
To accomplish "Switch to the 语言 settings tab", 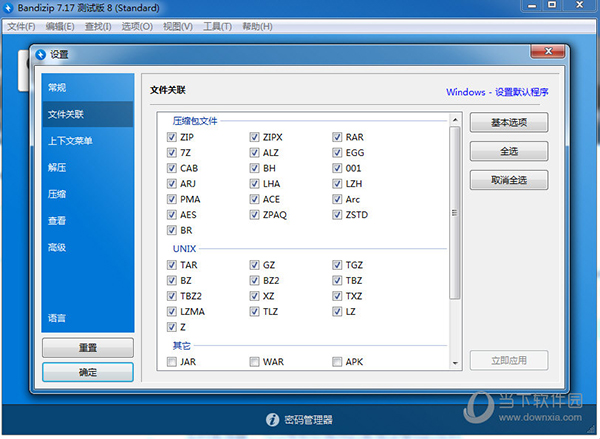I will point(88,318).
